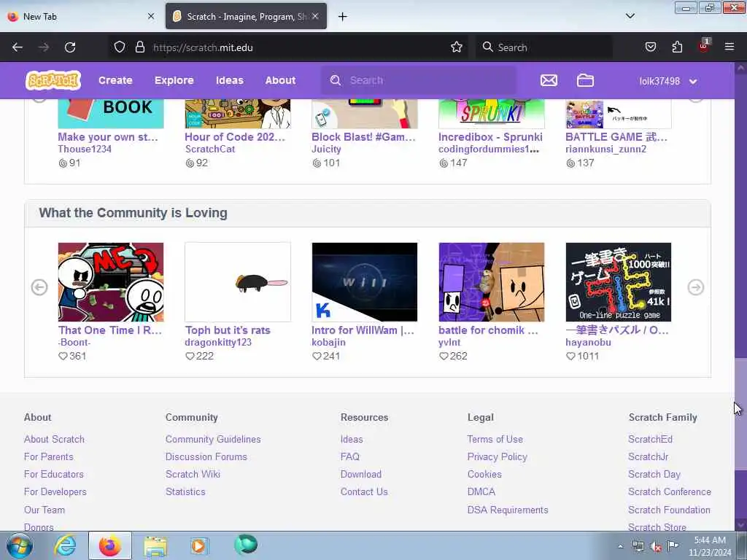747x560 pixels.
Task: Open the ScratchJr link
Action: (x=648, y=456)
